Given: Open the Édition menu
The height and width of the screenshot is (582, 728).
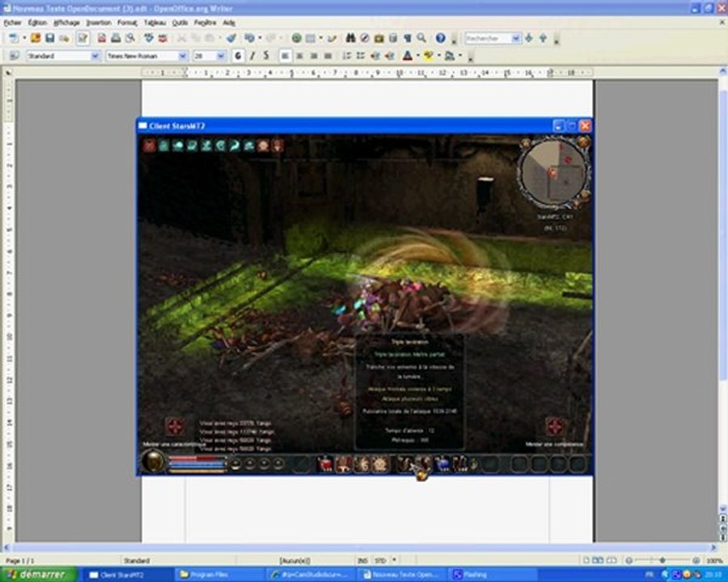Looking at the screenshot, I should coord(37,23).
